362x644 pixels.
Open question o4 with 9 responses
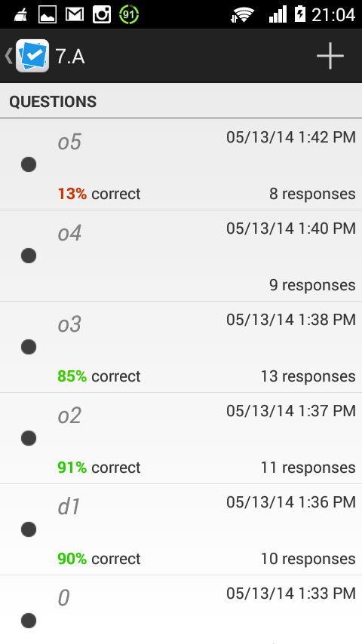click(181, 256)
